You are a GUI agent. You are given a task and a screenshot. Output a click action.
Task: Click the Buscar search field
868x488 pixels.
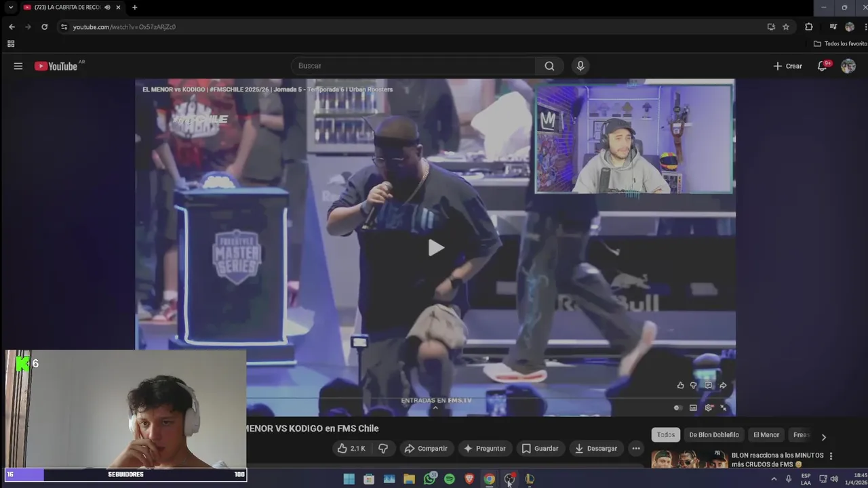click(x=413, y=66)
